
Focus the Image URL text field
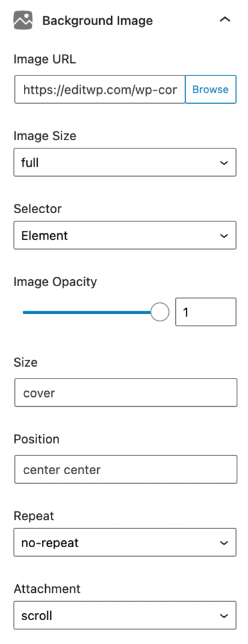coord(100,89)
